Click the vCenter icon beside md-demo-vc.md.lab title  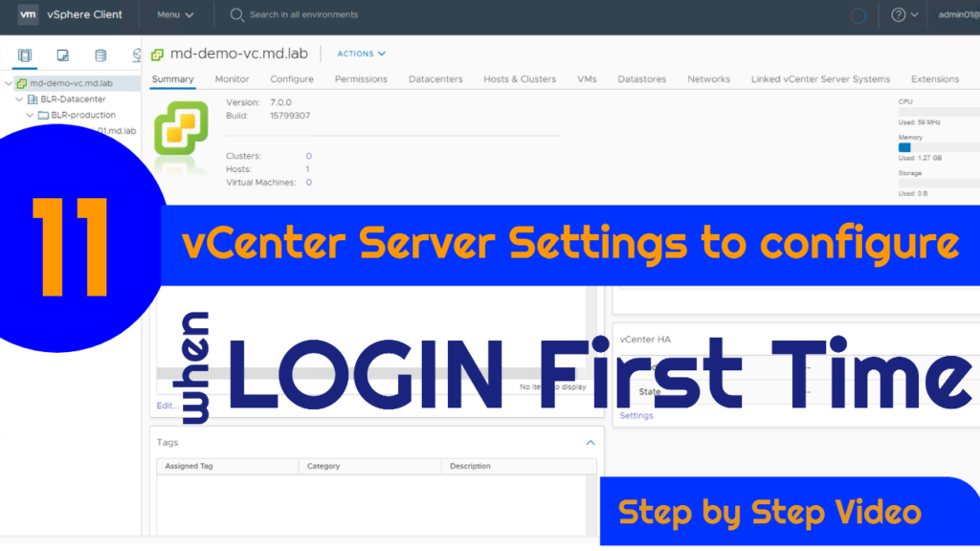[x=158, y=55]
